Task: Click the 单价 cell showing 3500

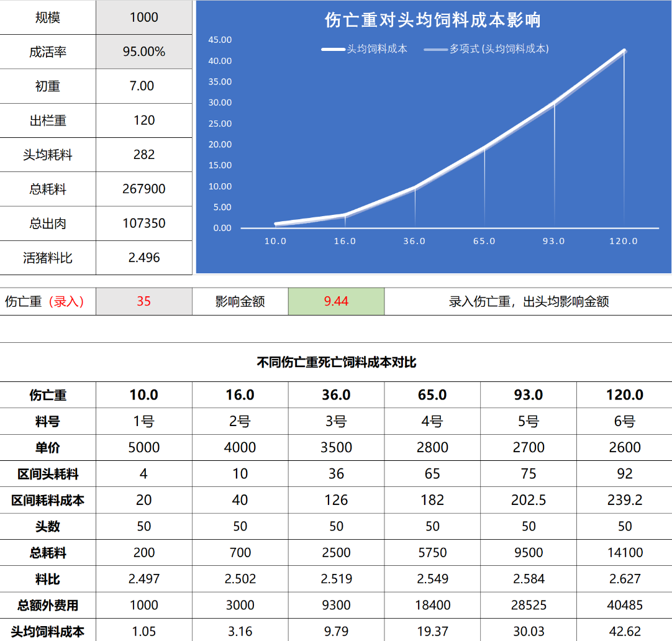Action: [336, 448]
